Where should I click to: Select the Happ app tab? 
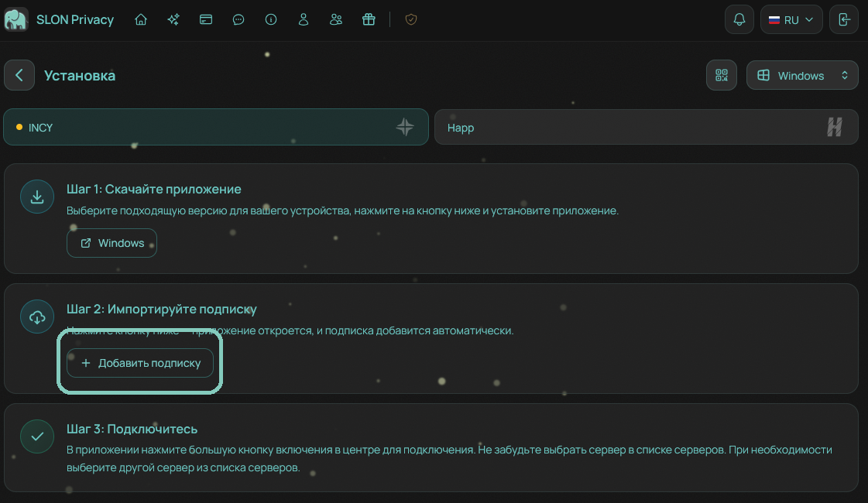[x=646, y=127]
